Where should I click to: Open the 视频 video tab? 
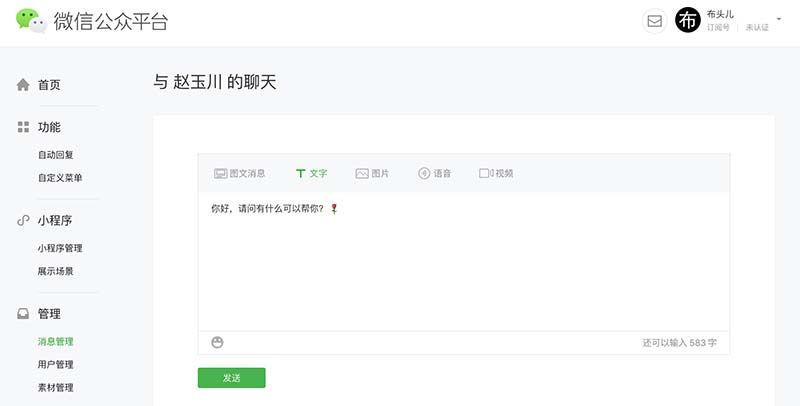(496, 173)
